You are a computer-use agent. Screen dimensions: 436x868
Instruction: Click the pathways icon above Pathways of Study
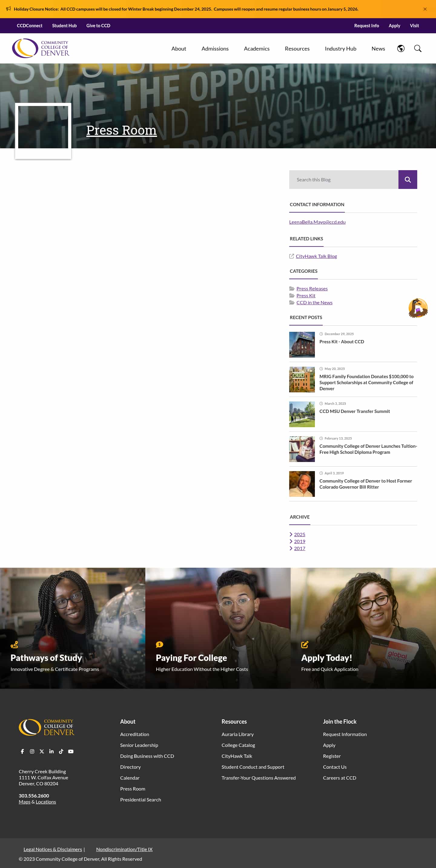[x=14, y=645]
